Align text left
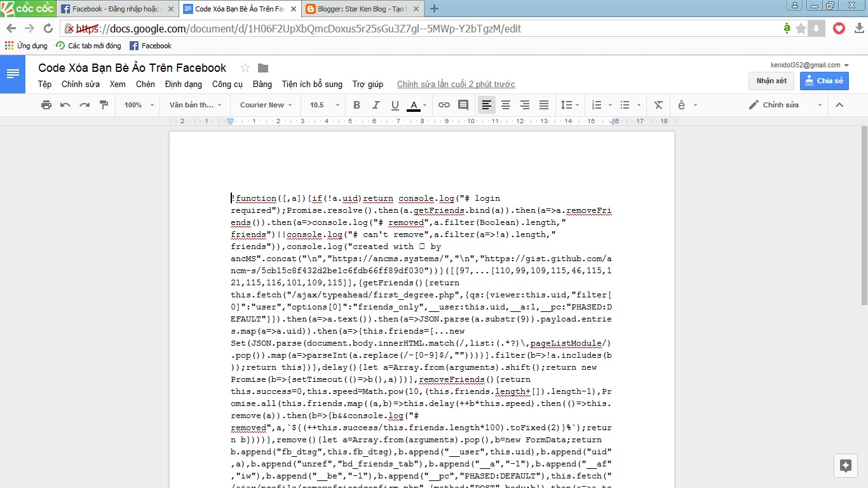This screenshot has height=488, width=868. coord(487,105)
